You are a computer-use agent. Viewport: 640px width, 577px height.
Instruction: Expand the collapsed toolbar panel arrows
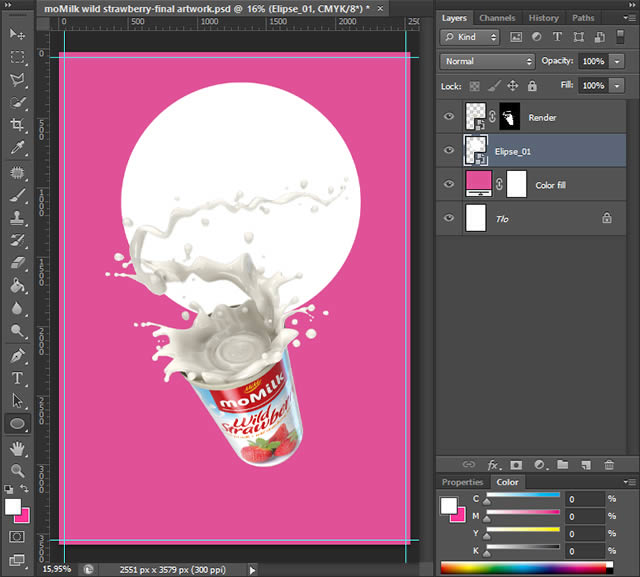pyautogui.click(x=7, y=4)
